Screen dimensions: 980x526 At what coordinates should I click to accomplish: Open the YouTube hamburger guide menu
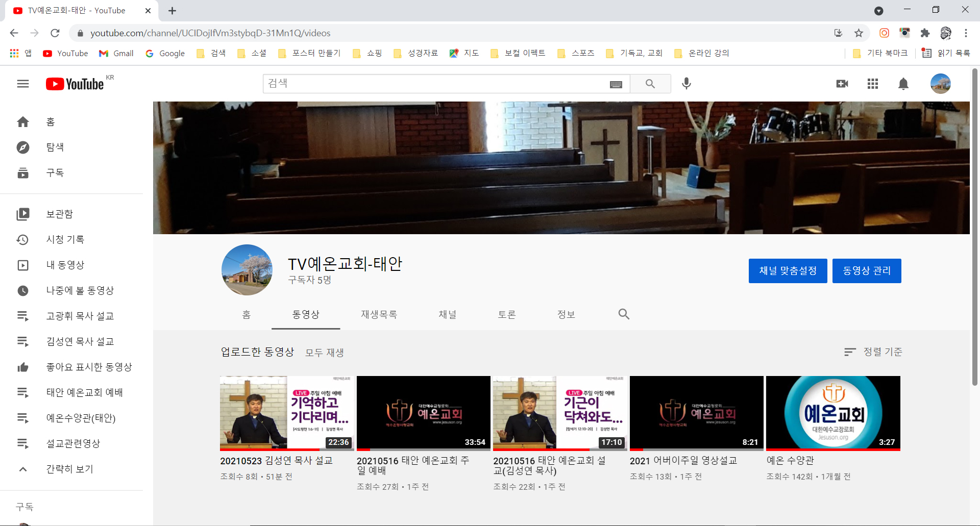point(23,84)
